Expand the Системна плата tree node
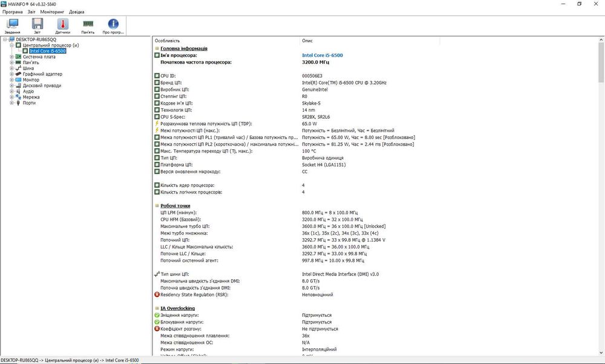 (x=11, y=57)
